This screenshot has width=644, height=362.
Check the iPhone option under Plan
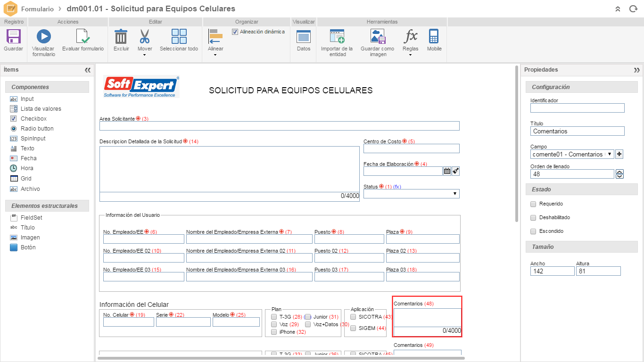273,332
